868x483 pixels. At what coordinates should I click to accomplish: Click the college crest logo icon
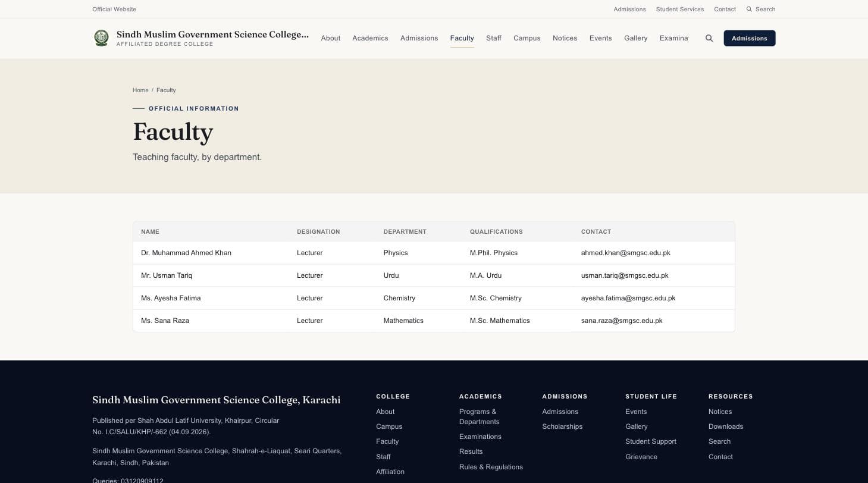coord(102,38)
